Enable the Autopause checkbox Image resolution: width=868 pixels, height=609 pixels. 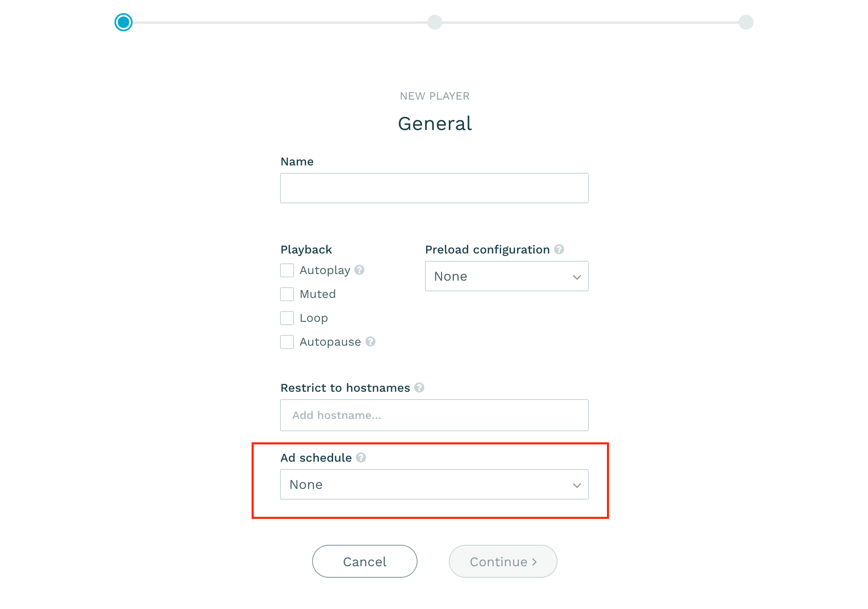pos(287,342)
